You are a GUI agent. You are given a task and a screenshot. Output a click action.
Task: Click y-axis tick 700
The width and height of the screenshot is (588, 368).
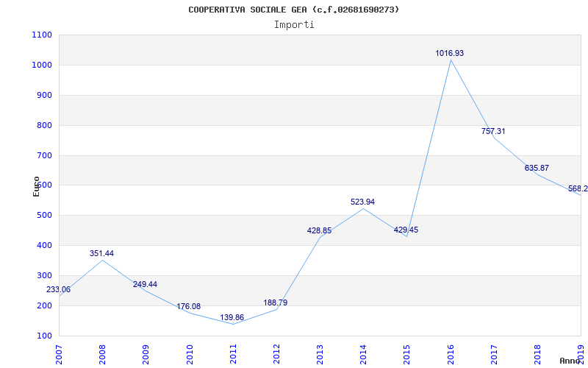pos(45,155)
